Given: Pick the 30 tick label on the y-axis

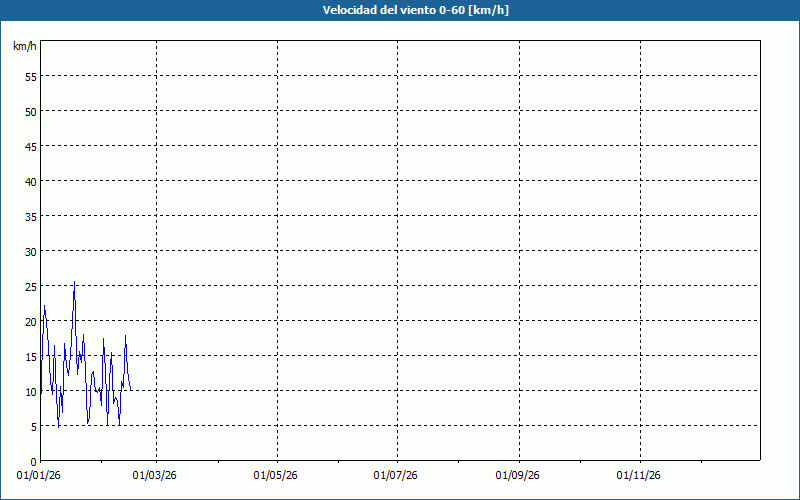Looking at the screenshot, I should coord(30,251).
